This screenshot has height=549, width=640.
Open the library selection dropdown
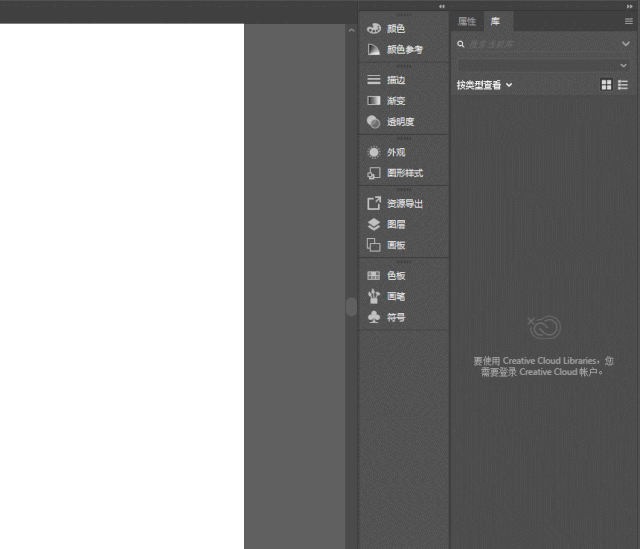pos(543,65)
